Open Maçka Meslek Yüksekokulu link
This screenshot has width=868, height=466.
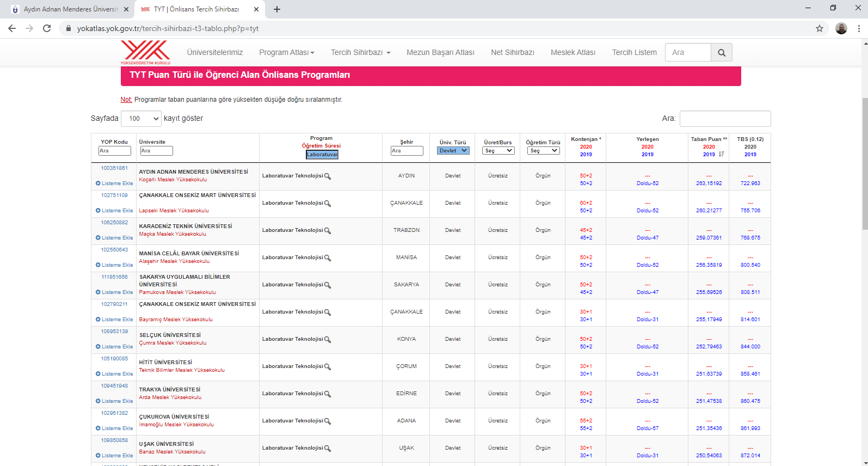coord(173,234)
